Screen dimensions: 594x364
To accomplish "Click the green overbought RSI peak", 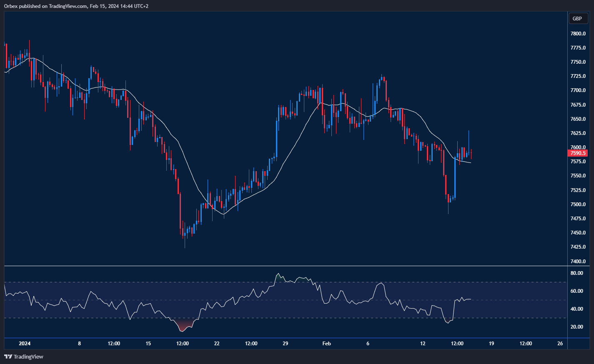I will [278, 276].
